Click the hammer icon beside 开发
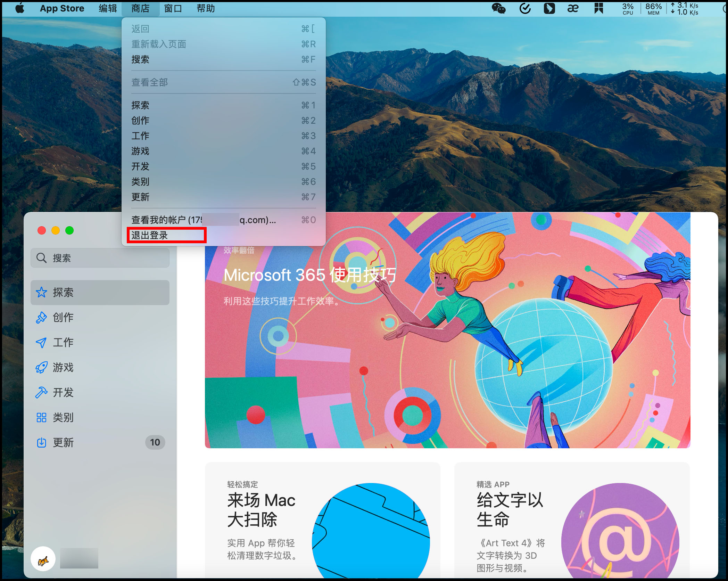The height and width of the screenshot is (581, 728). pos(41,392)
